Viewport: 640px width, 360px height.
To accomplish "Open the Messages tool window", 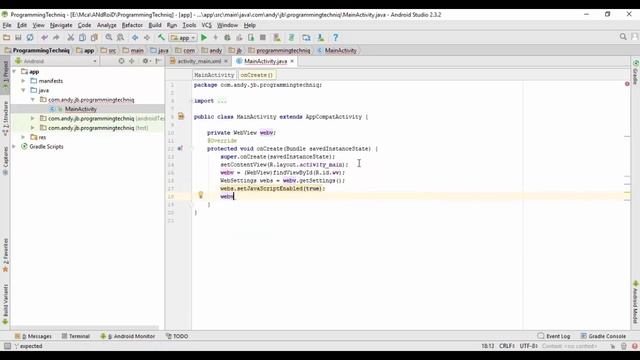I will click(33, 336).
